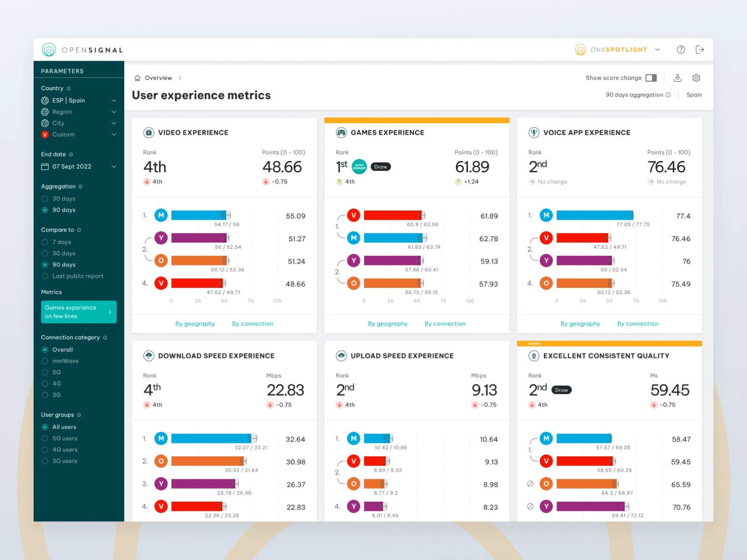Click the Voice App Experience microphone icon
The height and width of the screenshot is (560, 747).
(534, 133)
